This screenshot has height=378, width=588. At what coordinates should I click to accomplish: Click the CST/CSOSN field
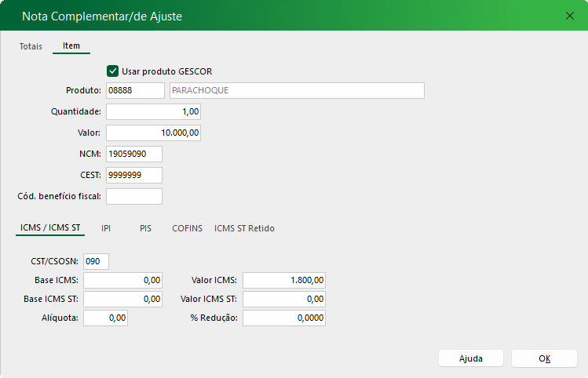coord(96,261)
